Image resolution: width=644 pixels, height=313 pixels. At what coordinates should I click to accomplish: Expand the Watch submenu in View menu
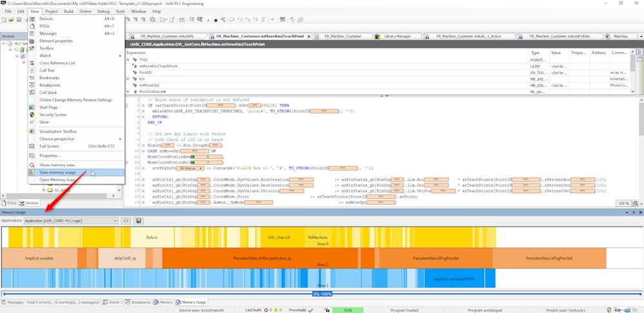pyautogui.click(x=76, y=55)
